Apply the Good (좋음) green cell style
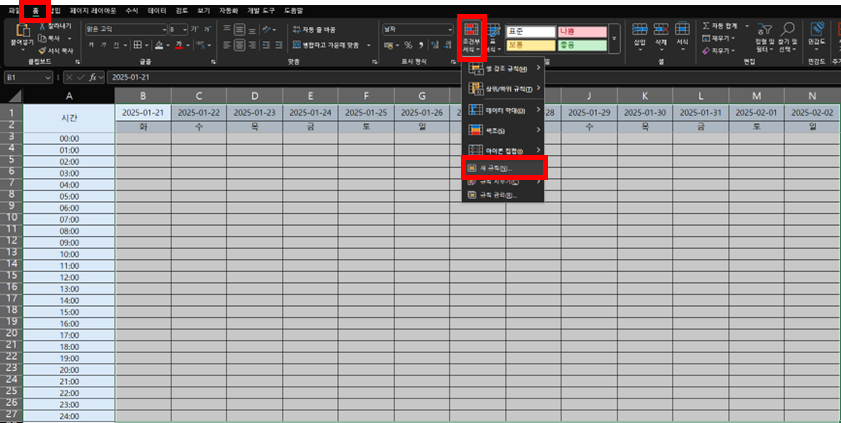The height and width of the screenshot is (423, 841). 582,45
